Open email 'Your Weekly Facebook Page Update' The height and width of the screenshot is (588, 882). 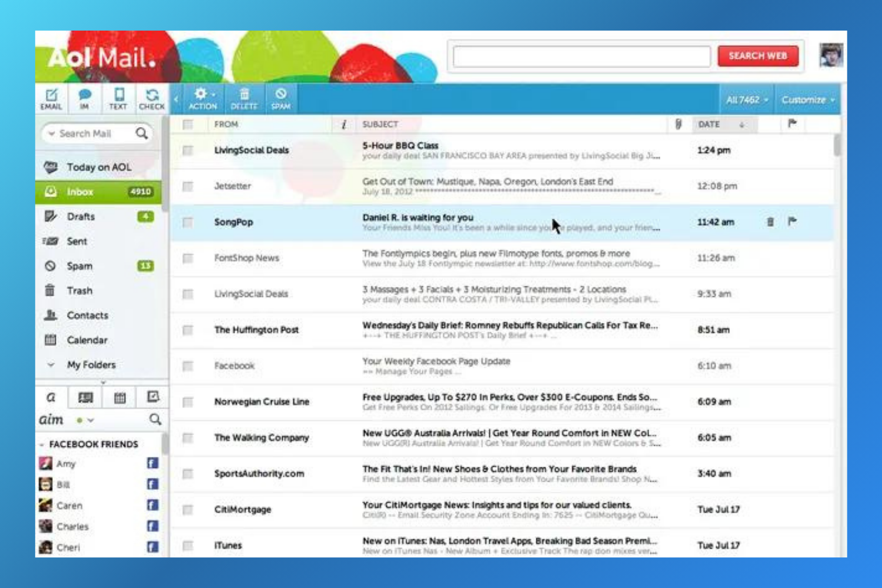436,361
